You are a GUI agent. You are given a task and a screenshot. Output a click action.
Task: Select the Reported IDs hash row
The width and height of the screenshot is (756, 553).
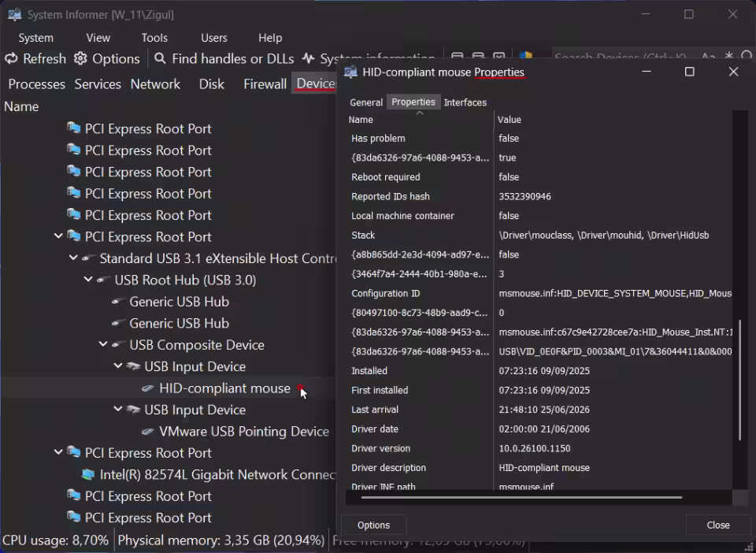coord(539,196)
